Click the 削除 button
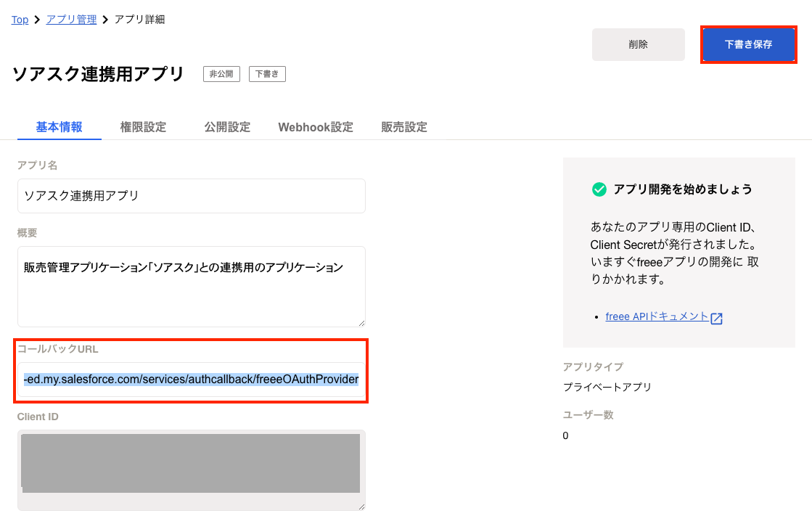Viewport: 812px width, 516px height. click(x=638, y=44)
